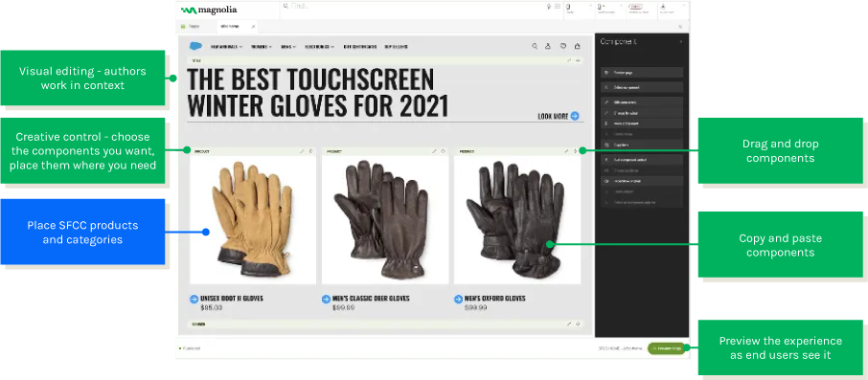Click the wishlist heart icon

coord(563,47)
